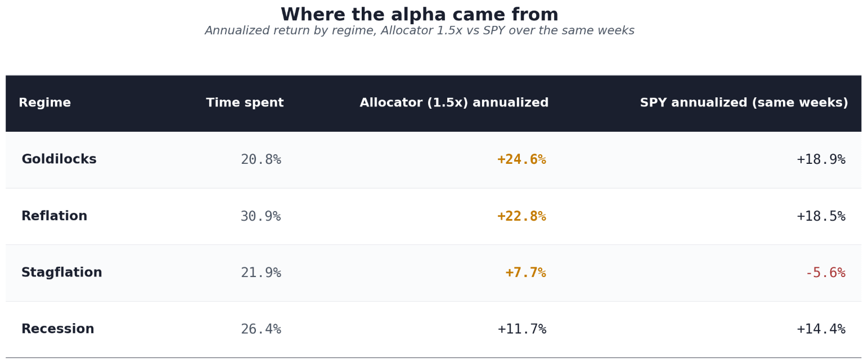Click Recession time spent 26.4%

[x=261, y=329]
